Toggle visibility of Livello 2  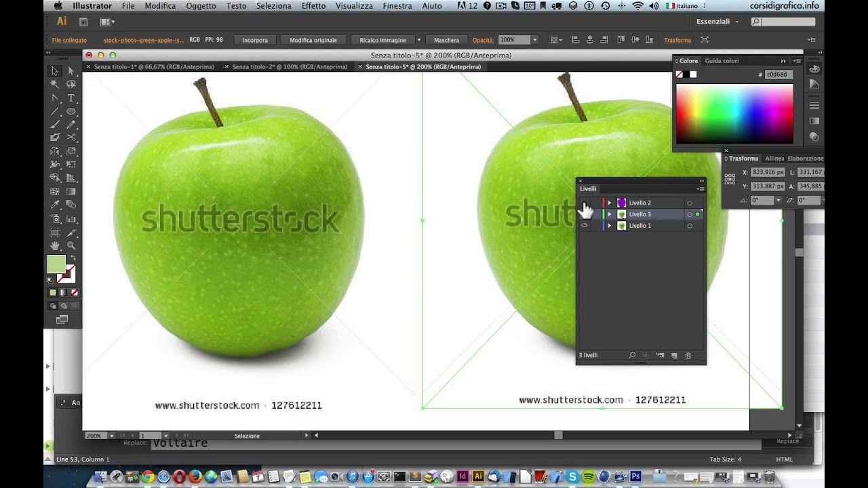coord(585,203)
